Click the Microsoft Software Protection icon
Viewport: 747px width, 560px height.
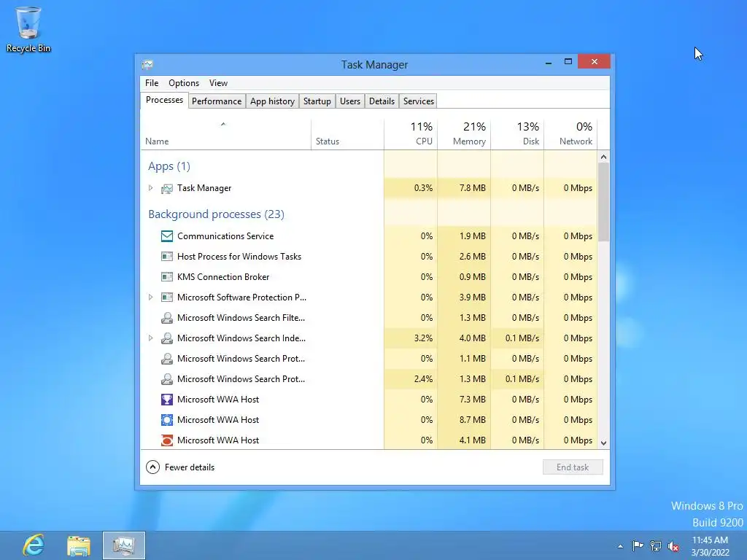pyautogui.click(x=167, y=297)
